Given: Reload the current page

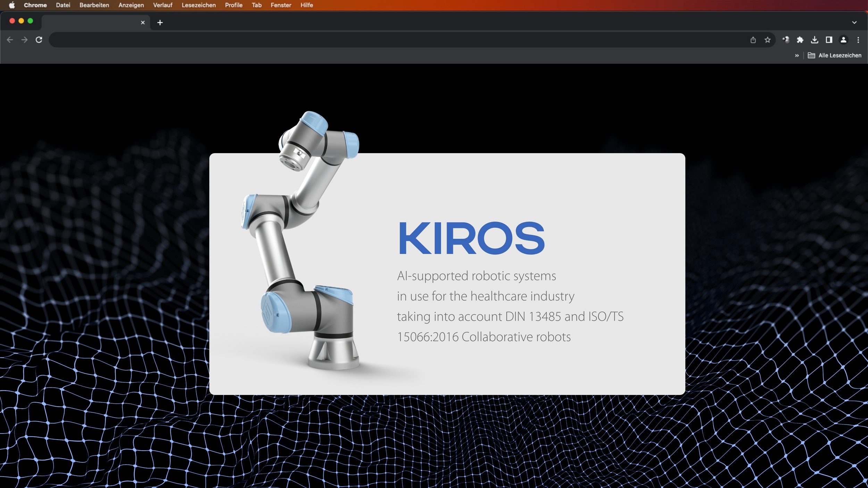Looking at the screenshot, I should 39,40.
